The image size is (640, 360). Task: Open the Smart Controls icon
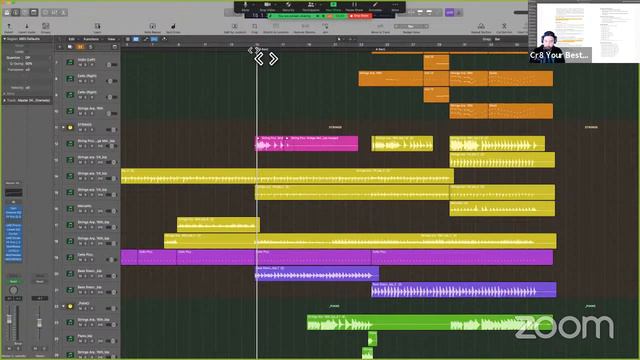(x=46, y=13)
